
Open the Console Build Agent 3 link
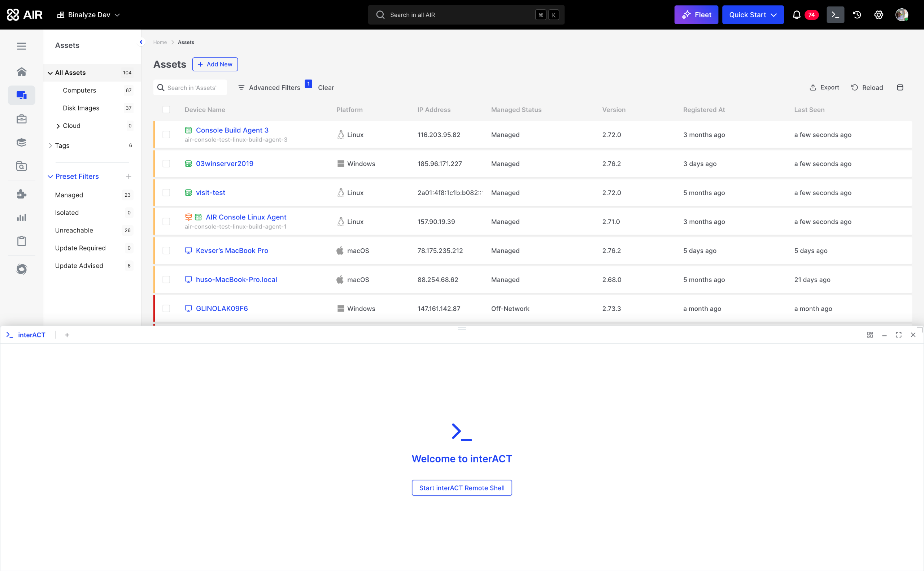click(232, 130)
